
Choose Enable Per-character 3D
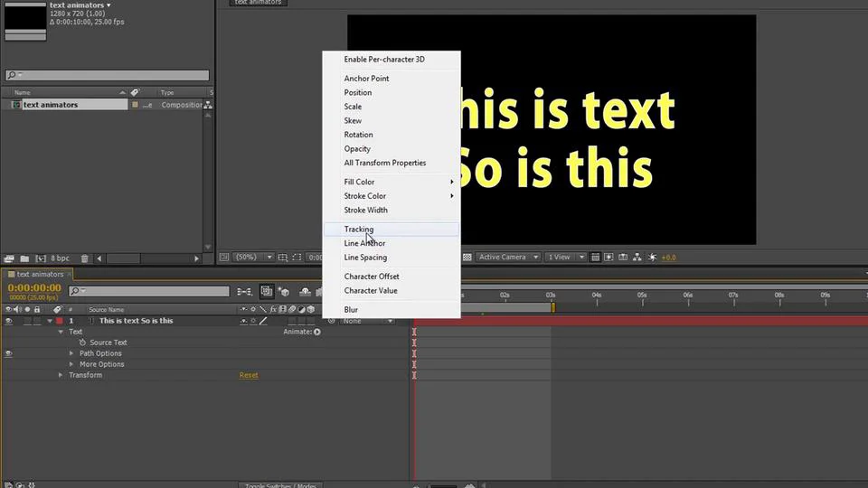tap(392, 60)
